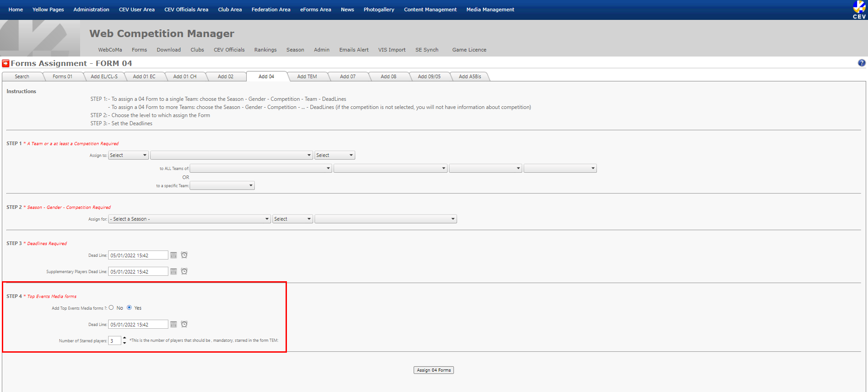Screen dimensions: 868x392
Task: Open time picker for Step 4 Dead Line
Action: coord(184,324)
